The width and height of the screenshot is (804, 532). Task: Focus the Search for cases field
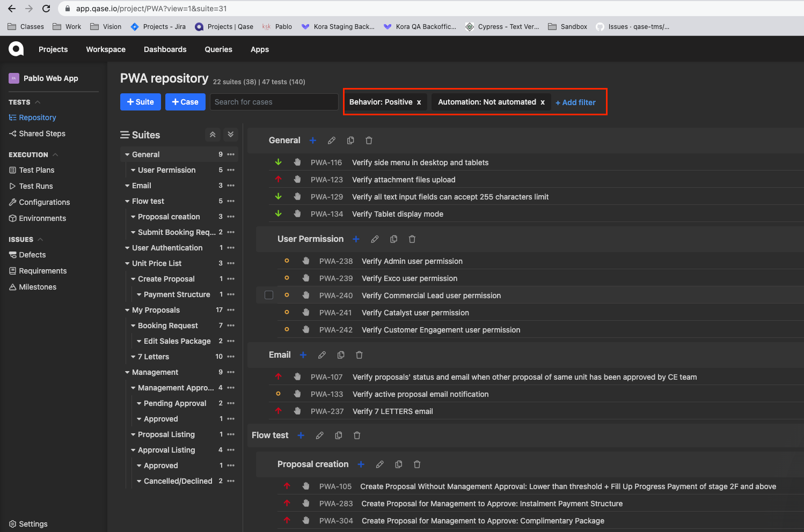pos(274,102)
